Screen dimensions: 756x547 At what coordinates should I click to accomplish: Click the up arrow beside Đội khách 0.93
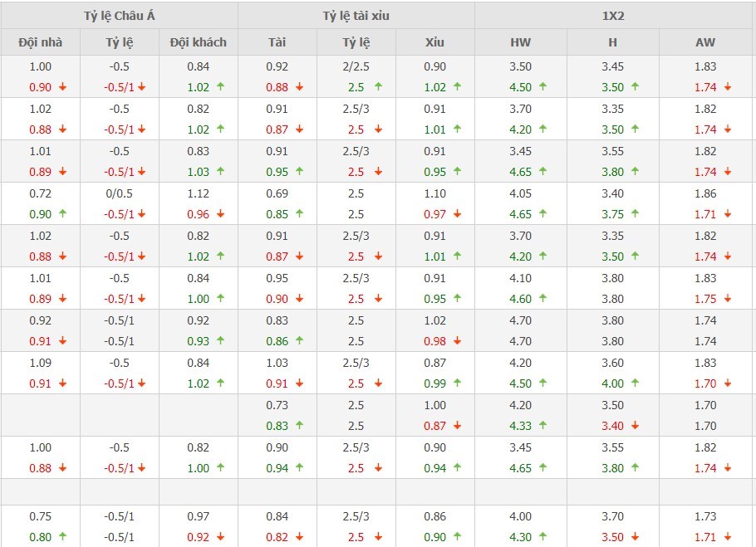220,341
